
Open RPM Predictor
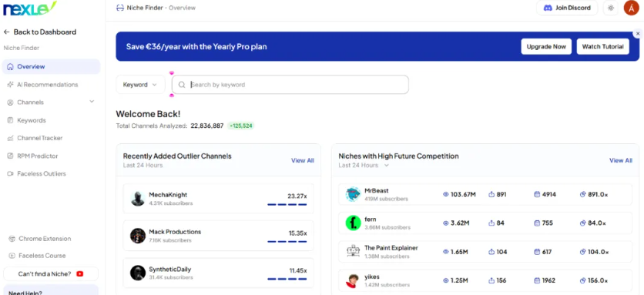coord(38,156)
